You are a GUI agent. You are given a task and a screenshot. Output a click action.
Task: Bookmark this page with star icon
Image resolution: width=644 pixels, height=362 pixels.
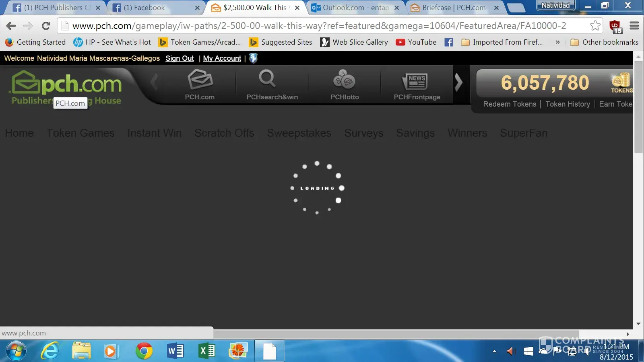coord(595,26)
